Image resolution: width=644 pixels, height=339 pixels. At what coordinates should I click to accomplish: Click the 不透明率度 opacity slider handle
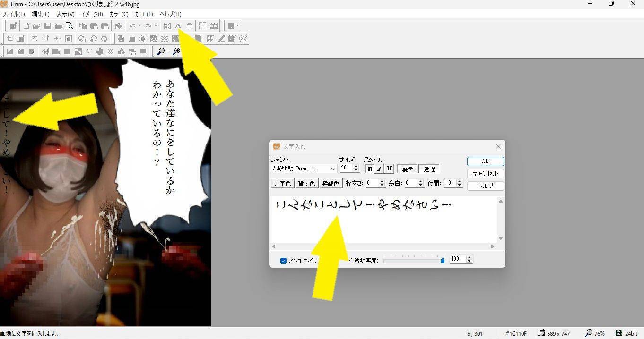pyautogui.click(x=443, y=260)
